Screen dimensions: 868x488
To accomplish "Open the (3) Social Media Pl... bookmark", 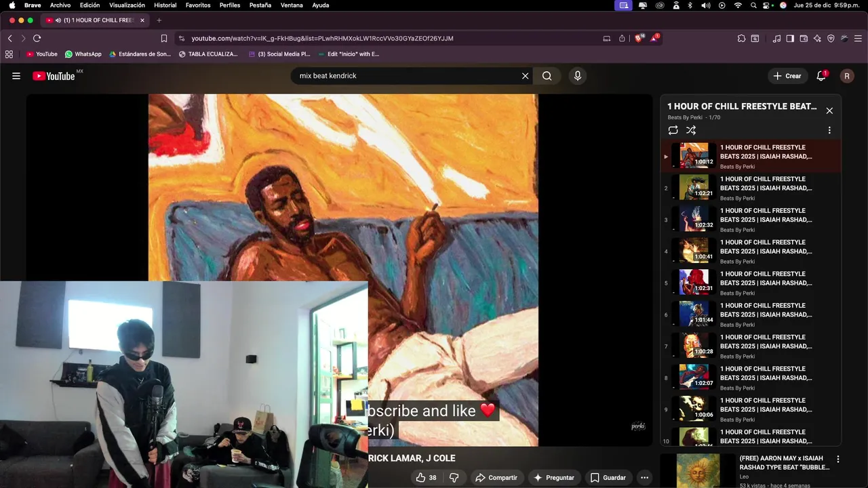I will [x=279, y=54].
